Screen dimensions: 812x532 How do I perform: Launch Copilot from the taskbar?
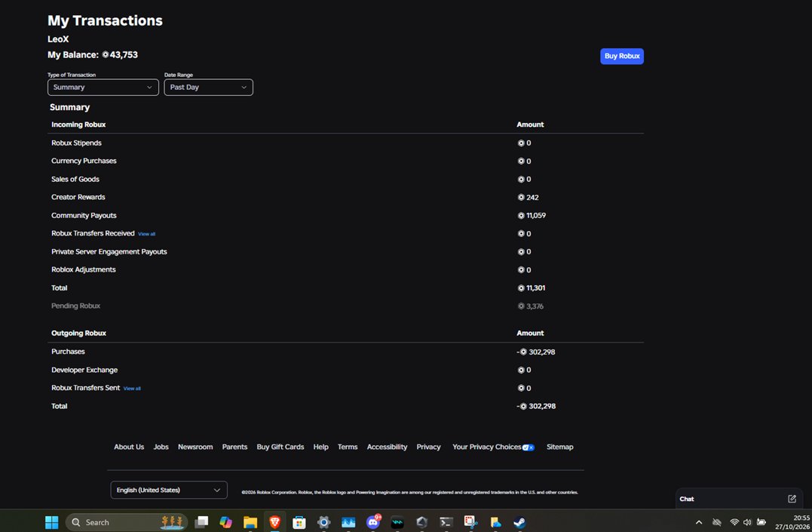click(225, 522)
